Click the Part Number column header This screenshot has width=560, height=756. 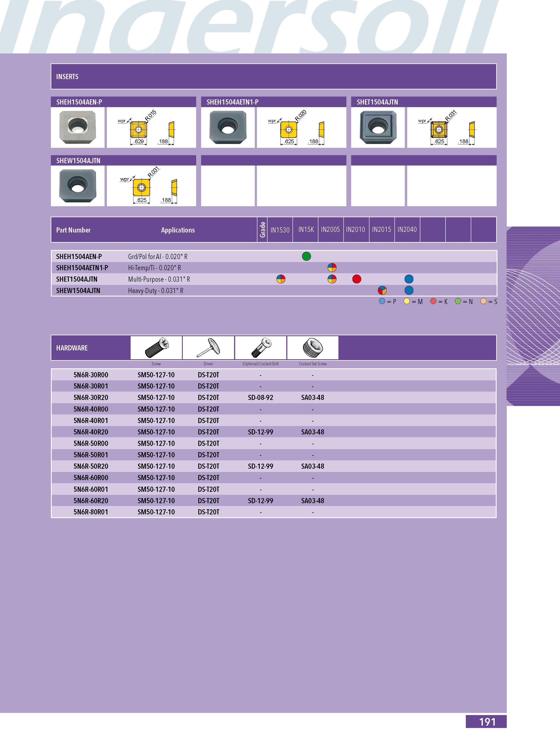pos(74,230)
